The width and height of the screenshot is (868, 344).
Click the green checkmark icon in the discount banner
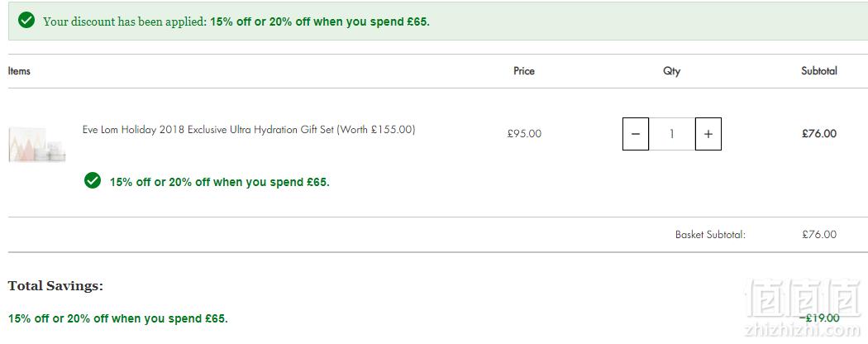coord(26,21)
